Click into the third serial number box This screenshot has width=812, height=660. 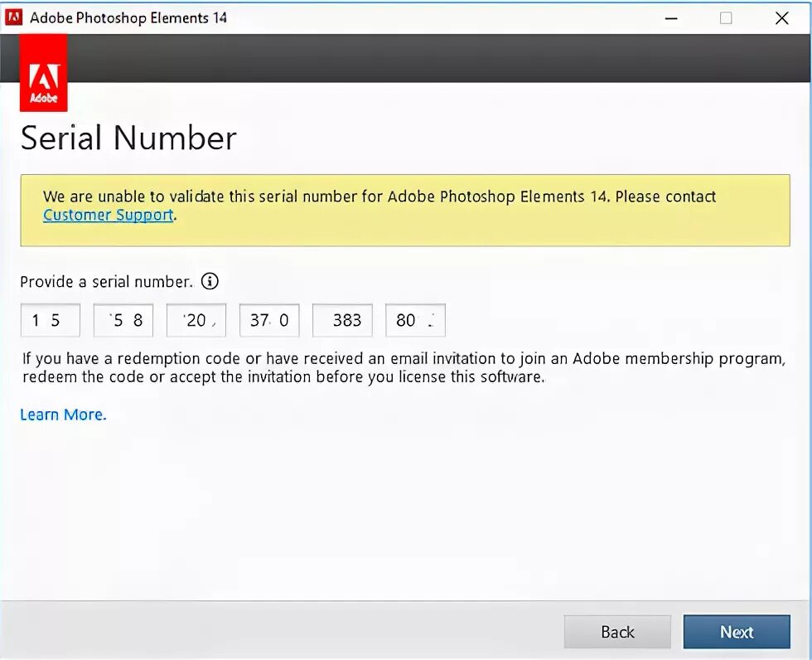tap(196, 320)
